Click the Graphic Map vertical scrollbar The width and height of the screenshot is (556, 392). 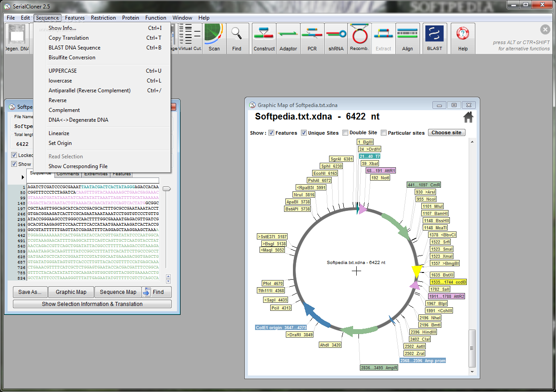(x=472, y=349)
